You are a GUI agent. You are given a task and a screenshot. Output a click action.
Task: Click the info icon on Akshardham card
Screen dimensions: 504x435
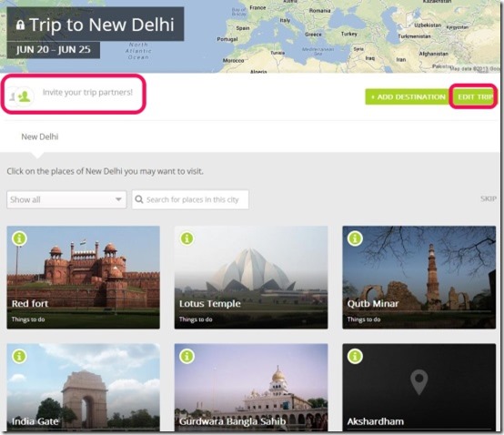pos(355,356)
